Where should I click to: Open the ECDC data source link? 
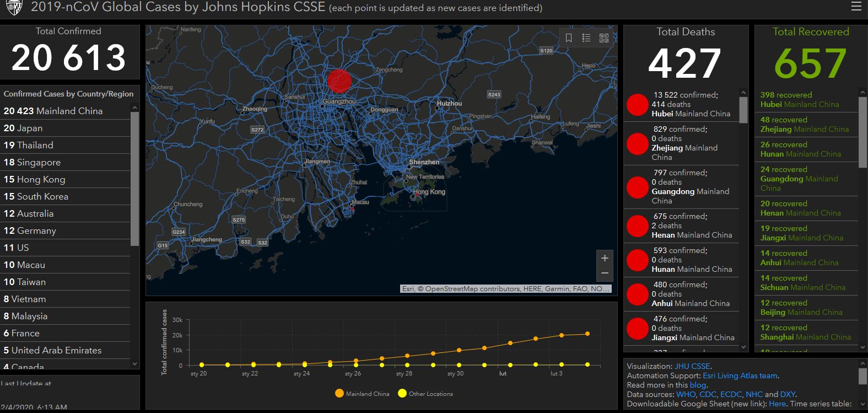pos(731,394)
